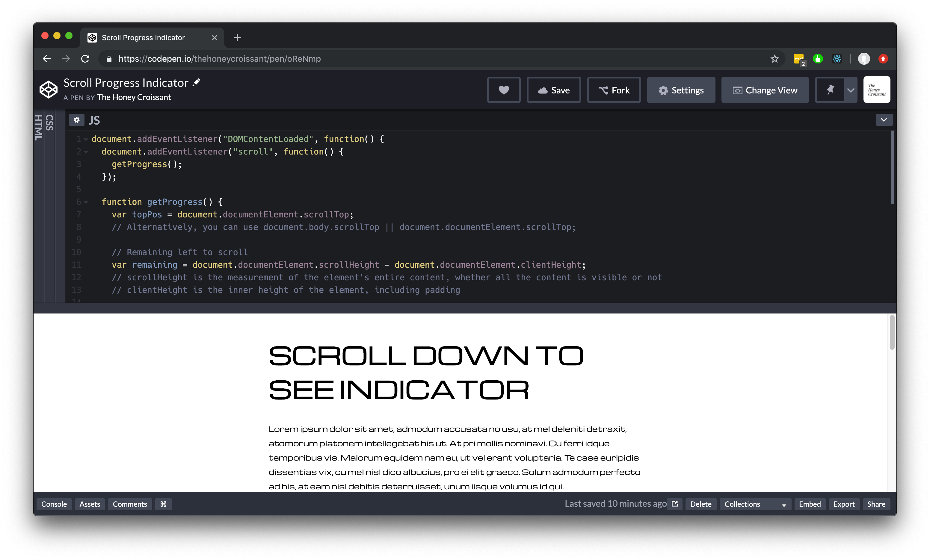Reload the page with refresh icon

85,59
